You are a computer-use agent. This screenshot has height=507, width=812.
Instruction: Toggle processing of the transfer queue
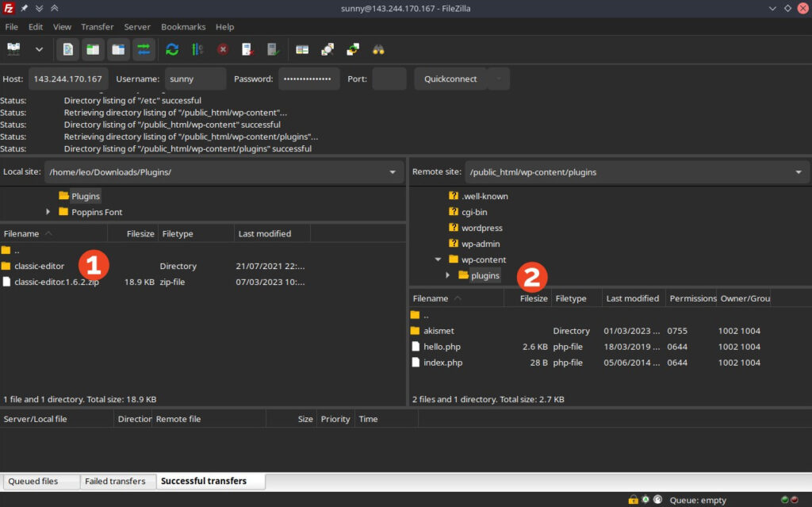197,49
